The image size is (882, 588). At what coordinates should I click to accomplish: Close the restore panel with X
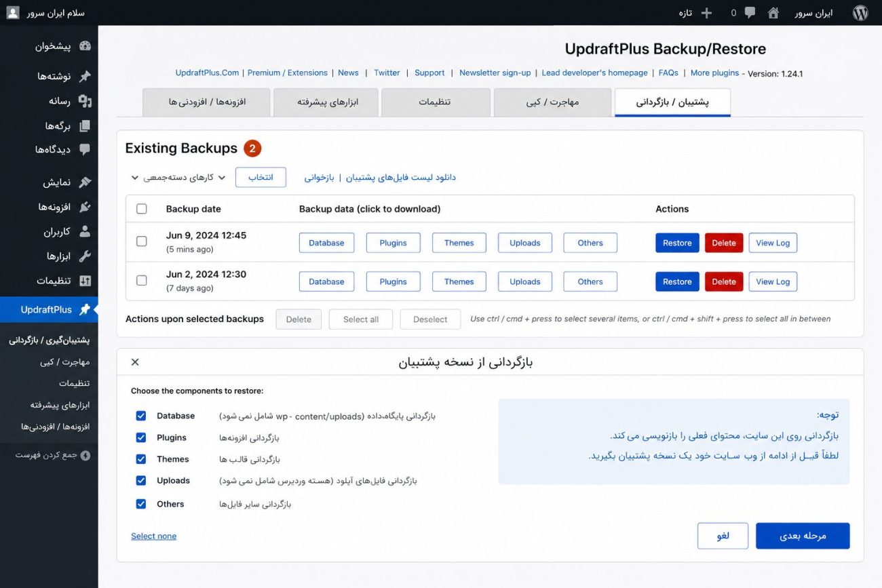[135, 362]
